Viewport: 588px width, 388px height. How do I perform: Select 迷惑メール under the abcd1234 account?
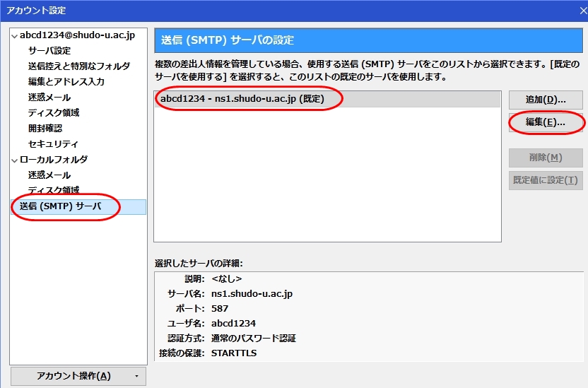(x=49, y=98)
